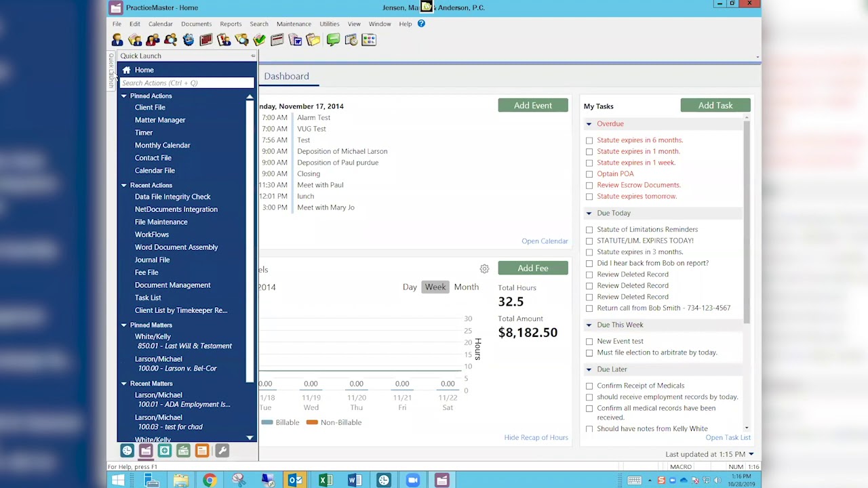Click the teal square icon below Quick Launch
This screenshot has height=488, width=868.
click(164, 451)
